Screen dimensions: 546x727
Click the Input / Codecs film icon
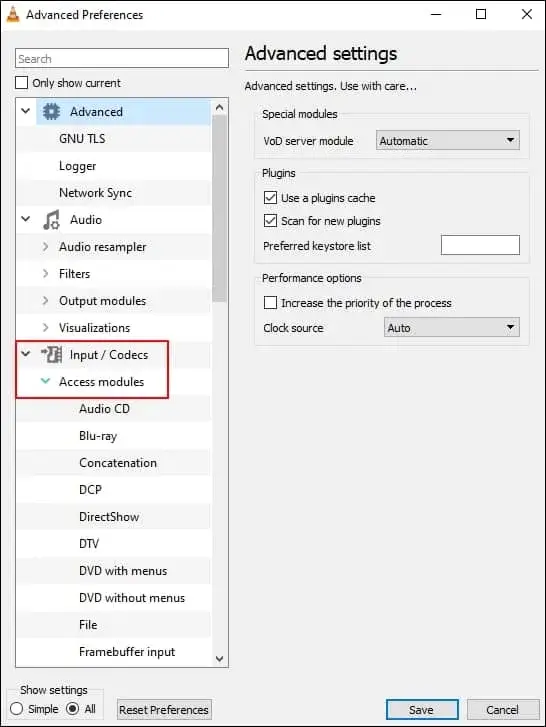(x=52, y=354)
